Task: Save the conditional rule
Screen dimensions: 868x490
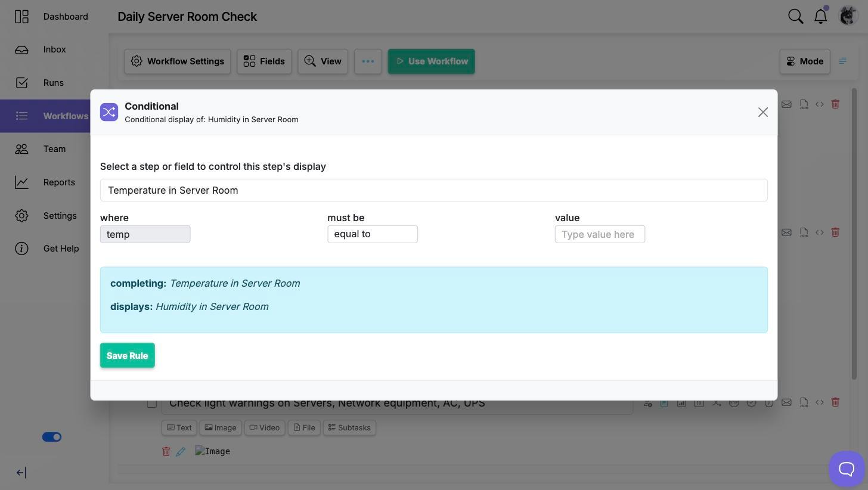Action: [128, 355]
